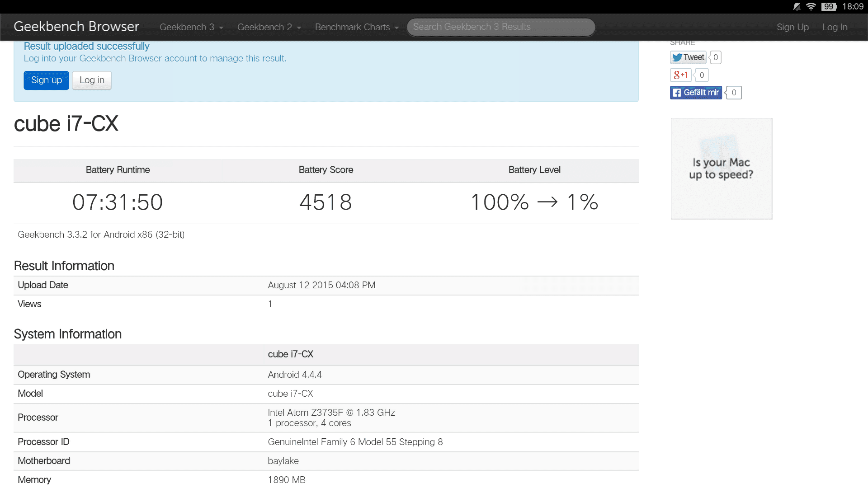Click the 'Battery Level' column header
Viewport: 868px width, 488px height.
[534, 170]
